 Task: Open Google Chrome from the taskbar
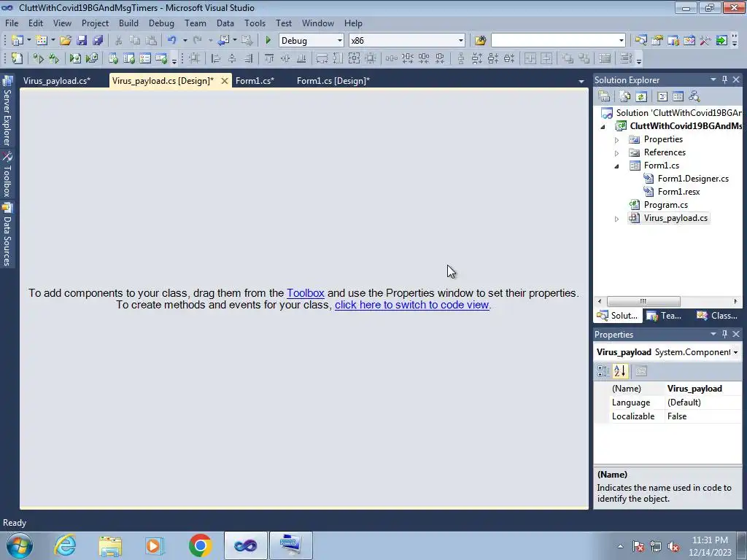click(x=200, y=545)
